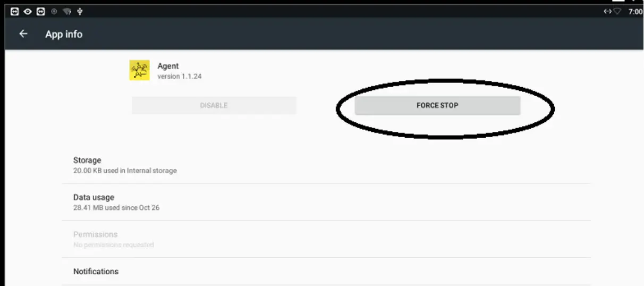Viewport: 644px width, 286px height.
Task: Tap the first TeamViewer status bar icon
Action: (15, 12)
